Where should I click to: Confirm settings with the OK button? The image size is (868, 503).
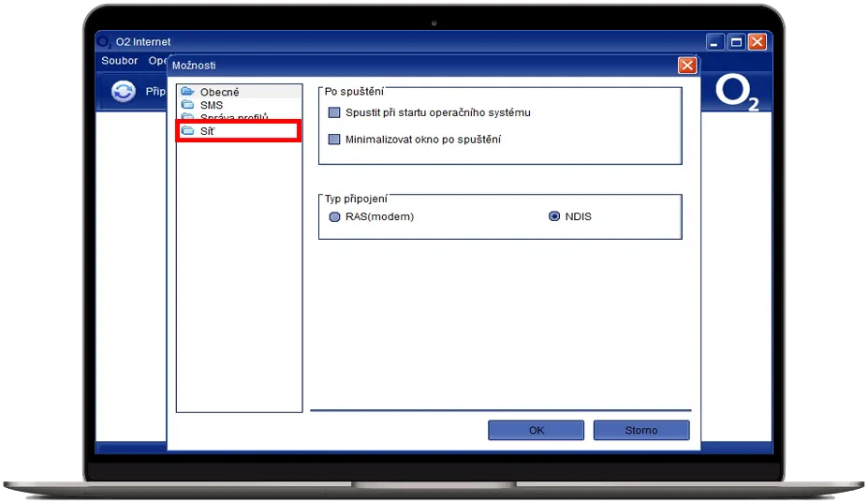[536, 430]
